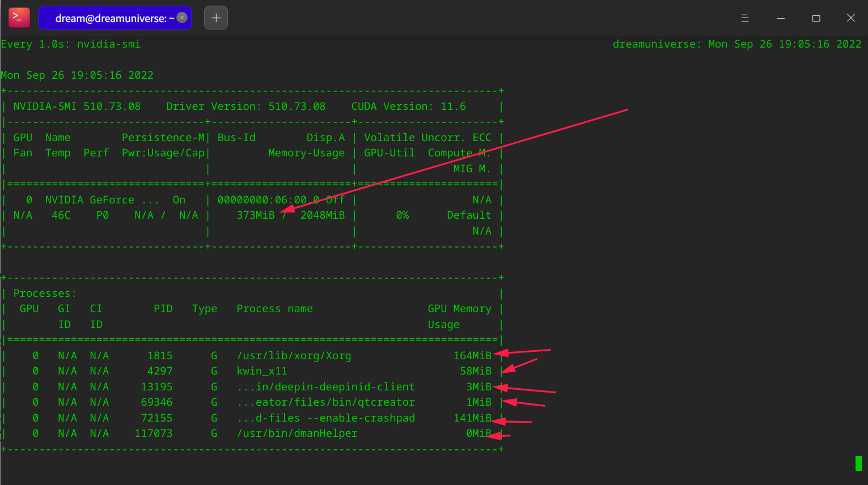Viewport: 868px width, 485px height.
Task: Close the terminal window
Action: pyautogui.click(x=850, y=18)
